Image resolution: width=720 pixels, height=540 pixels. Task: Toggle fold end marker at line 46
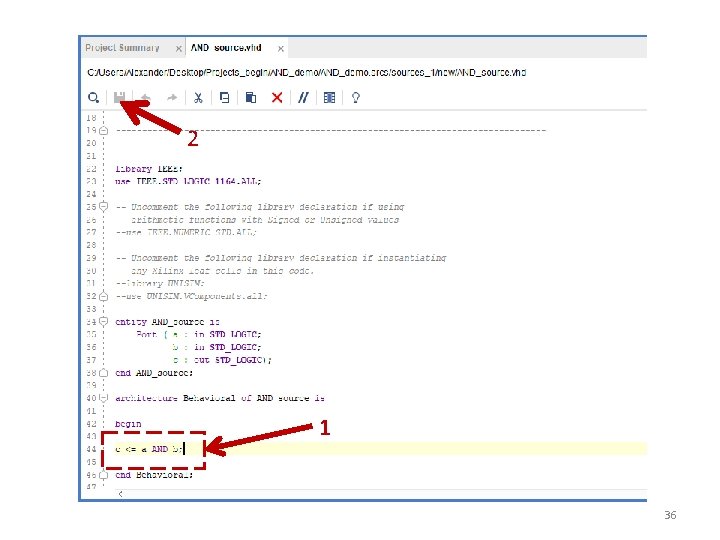104,475
